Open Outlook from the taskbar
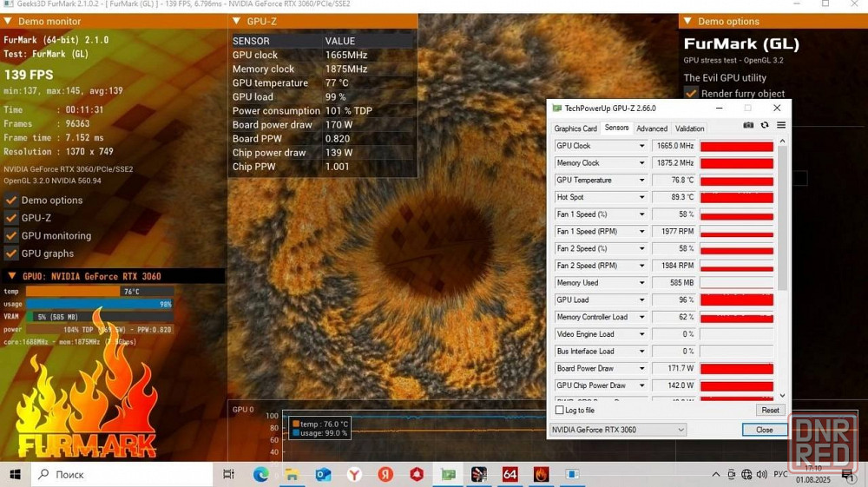The width and height of the screenshot is (868, 487). pyautogui.click(x=323, y=474)
